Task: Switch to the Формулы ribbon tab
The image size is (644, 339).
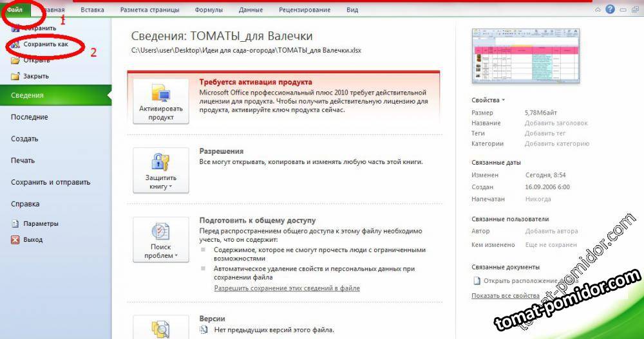Action: (x=207, y=10)
